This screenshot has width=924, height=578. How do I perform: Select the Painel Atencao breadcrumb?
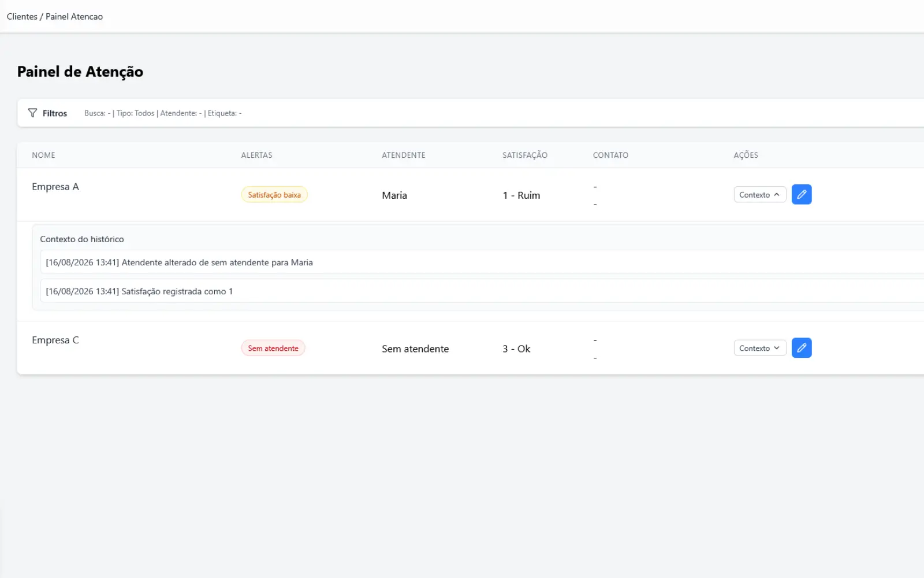point(74,17)
